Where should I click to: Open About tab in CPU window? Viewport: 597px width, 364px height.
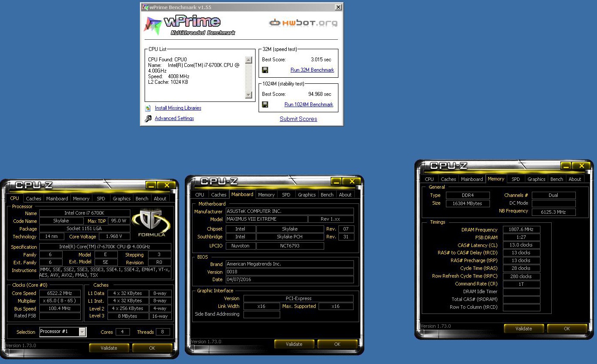coord(160,199)
